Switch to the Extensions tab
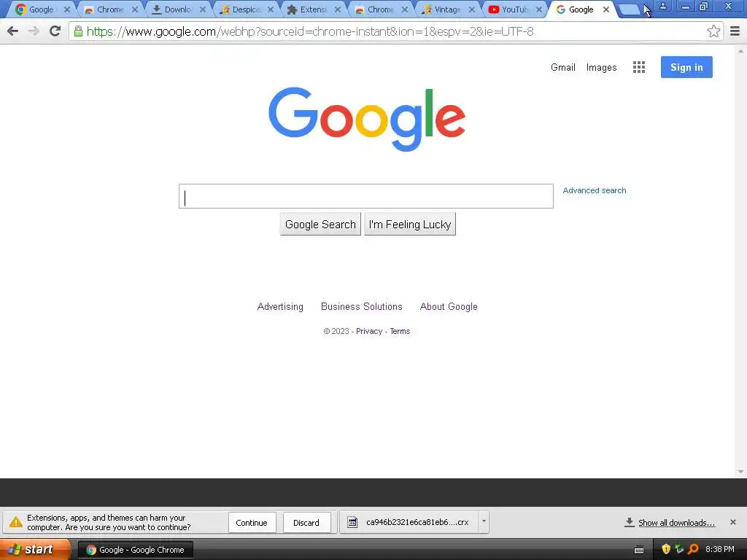The width and height of the screenshot is (747, 560). click(312, 9)
